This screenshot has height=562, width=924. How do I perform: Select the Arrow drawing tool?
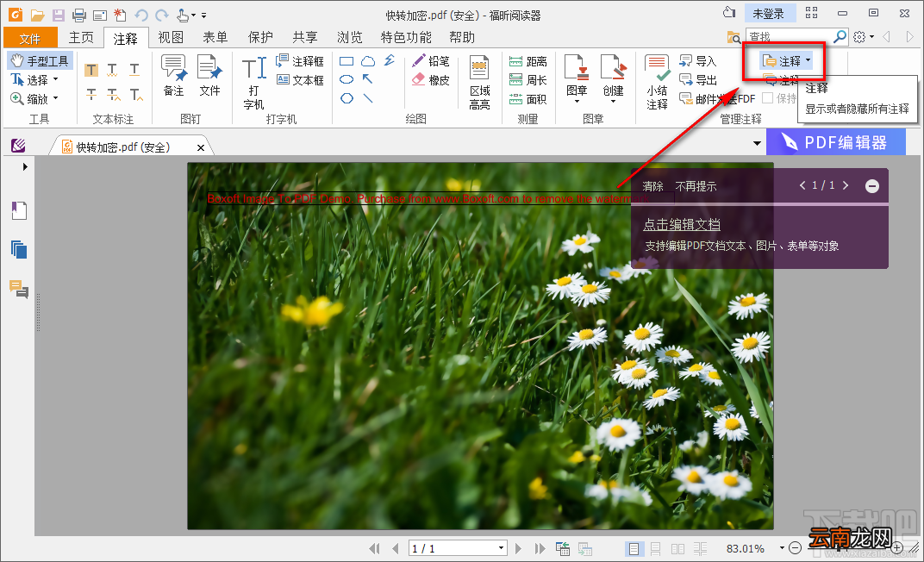click(x=368, y=79)
